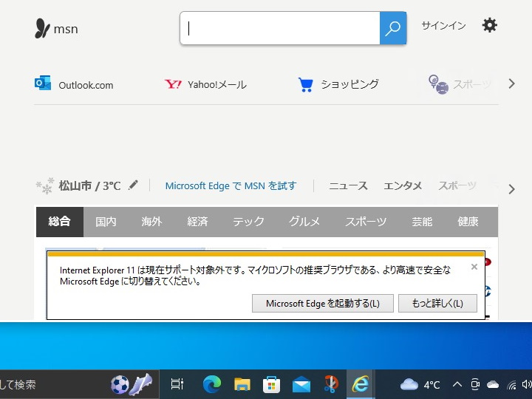This screenshot has width=532, height=399.
Task: Open Snipping tool icon on taskbar
Action: 331,384
